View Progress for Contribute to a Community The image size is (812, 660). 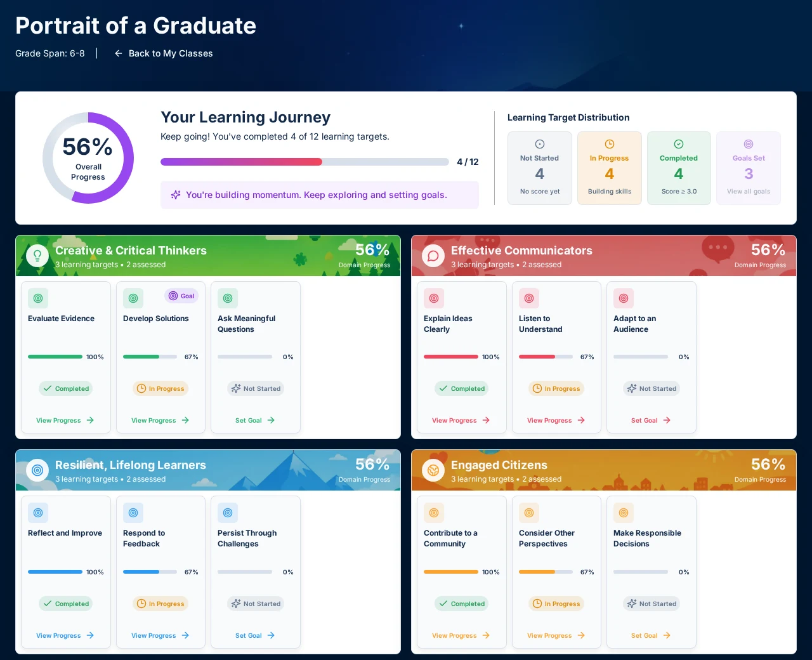tap(461, 635)
